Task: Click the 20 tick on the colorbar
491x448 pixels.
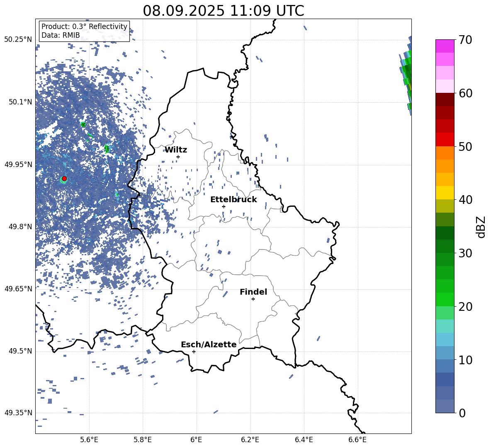Action: point(465,306)
